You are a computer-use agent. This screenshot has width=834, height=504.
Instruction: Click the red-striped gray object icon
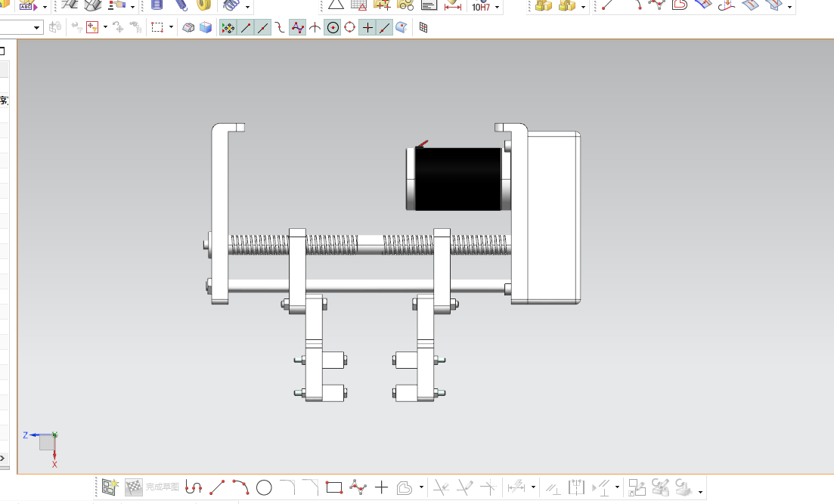[x=188, y=28]
